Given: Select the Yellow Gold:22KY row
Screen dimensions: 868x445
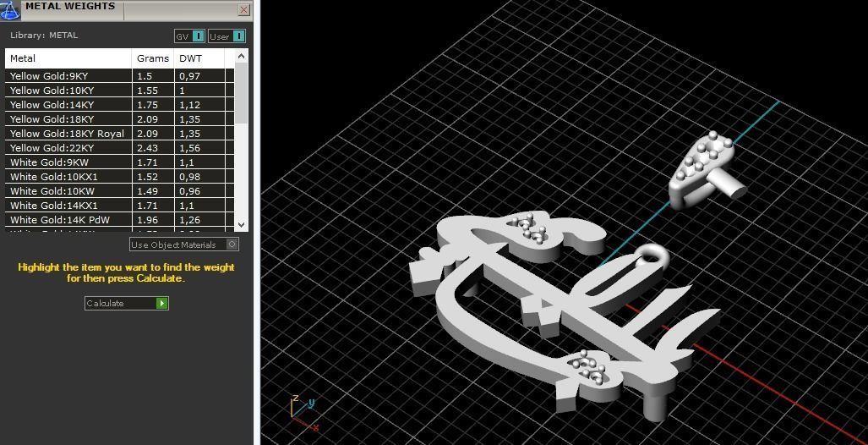Looking at the screenshot, I should point(119,148).
